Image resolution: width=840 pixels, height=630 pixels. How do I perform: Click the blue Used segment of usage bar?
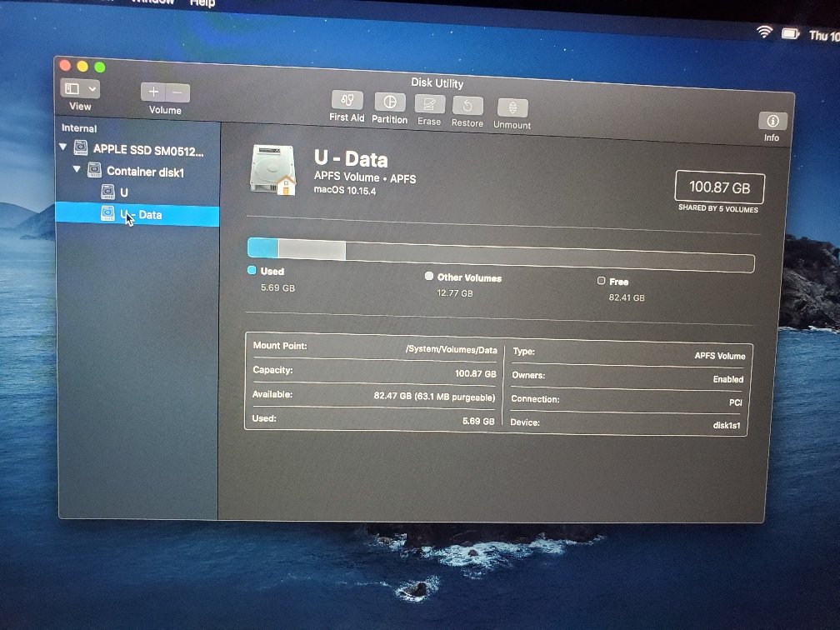[x=263, y=247]
